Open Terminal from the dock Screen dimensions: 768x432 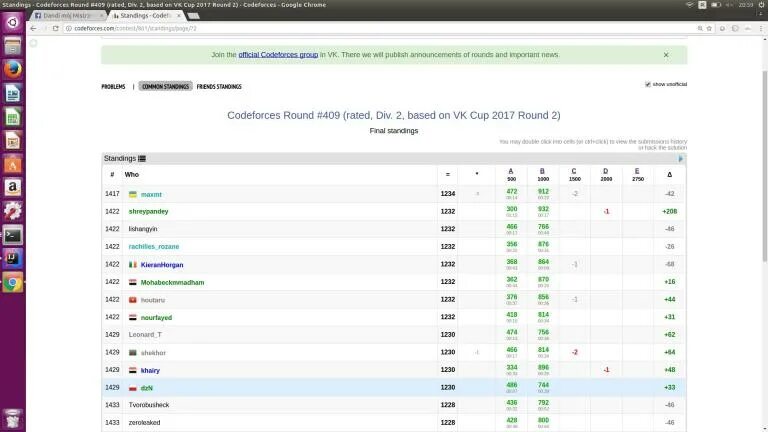13,235
